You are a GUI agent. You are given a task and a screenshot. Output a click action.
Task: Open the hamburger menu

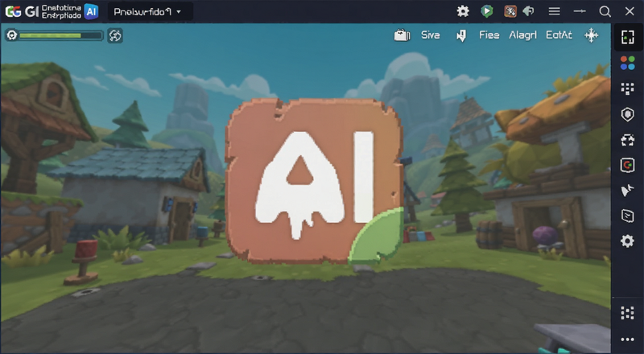(x=554, y=11)
